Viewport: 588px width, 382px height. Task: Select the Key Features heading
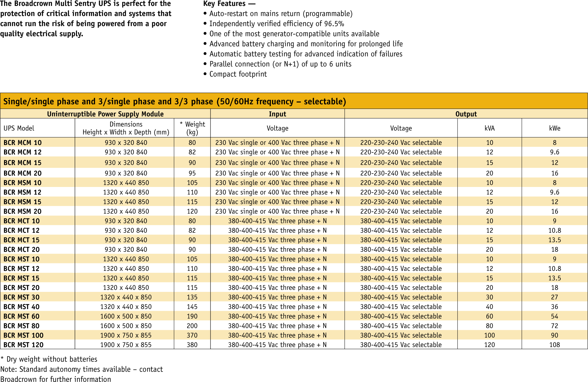229,4
